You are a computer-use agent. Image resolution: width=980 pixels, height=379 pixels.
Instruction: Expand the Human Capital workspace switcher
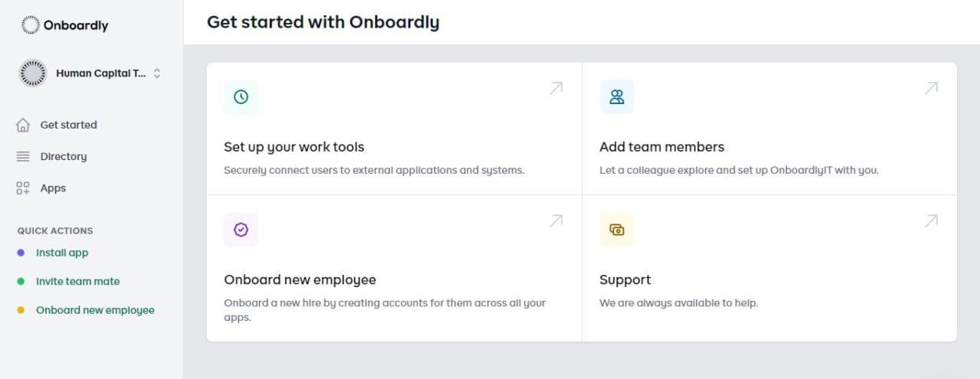pos(157,74)
